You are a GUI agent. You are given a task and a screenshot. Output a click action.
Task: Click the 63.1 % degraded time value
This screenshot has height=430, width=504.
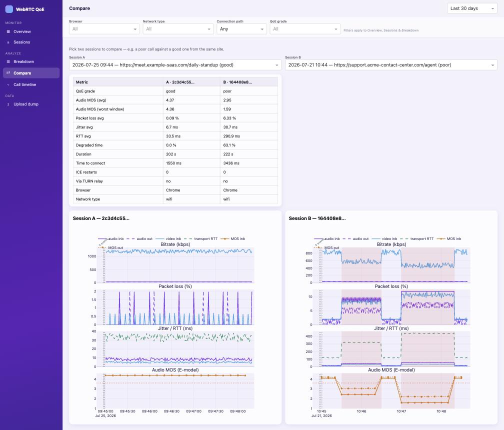tap(229, 145)
